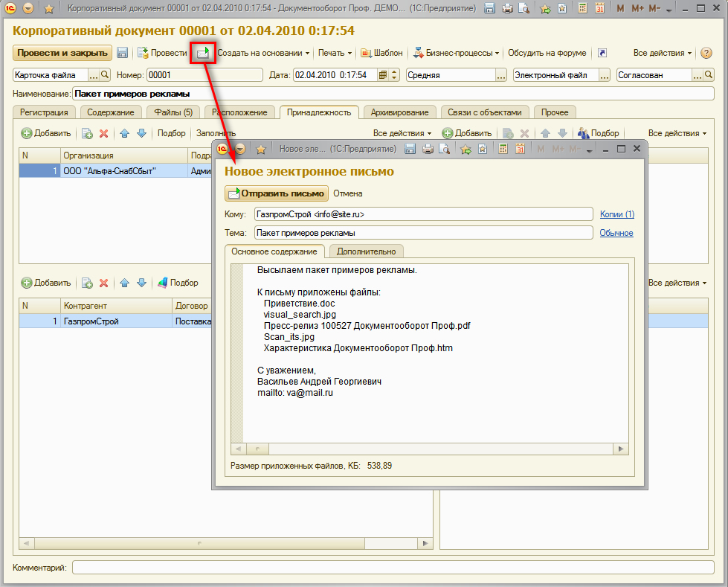728x587 pixels.
Task: Open the ellipsis selector of the Средняя field
Action: [x=501, y=75]
